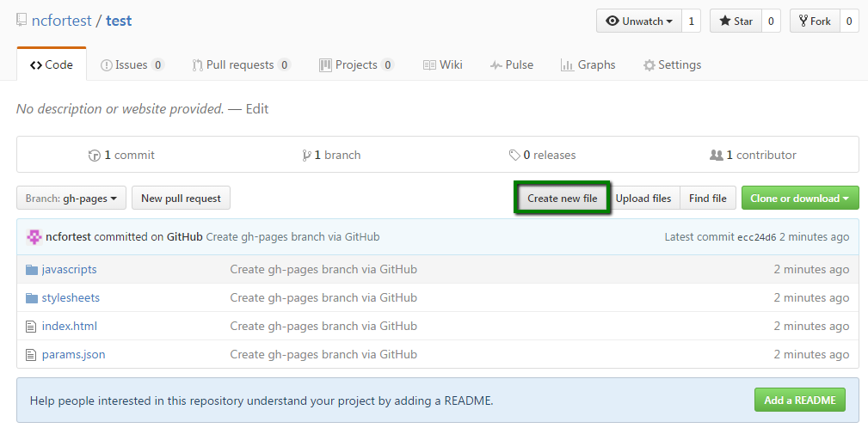Click the Create new file button
This screenshot has height=428, width=868.
click(x=563, y=198)
